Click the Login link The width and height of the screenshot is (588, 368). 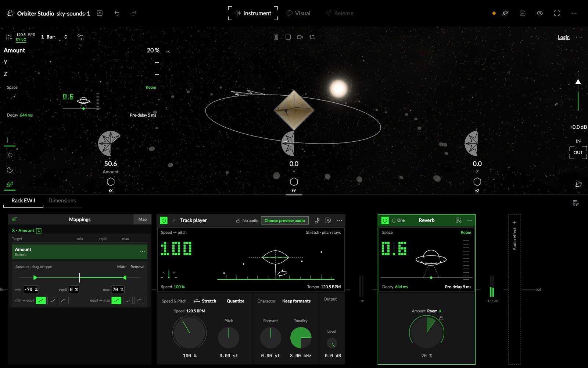pyautogui.click(x=564, y=37)
